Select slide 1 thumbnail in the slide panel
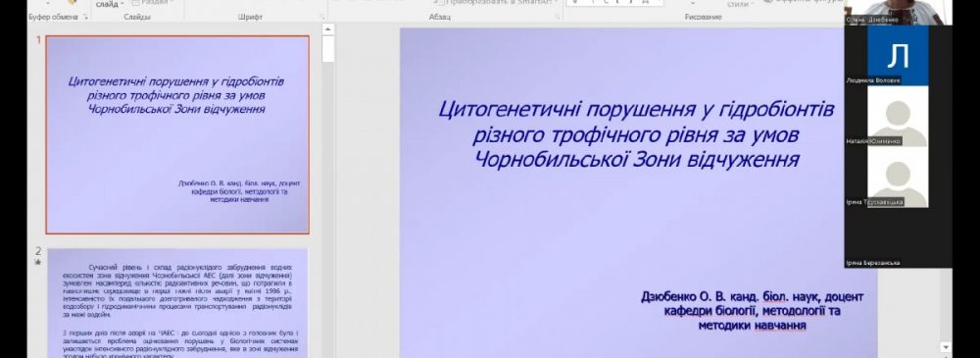This screenshot has width=980, height=358. [x=177, y=134]
